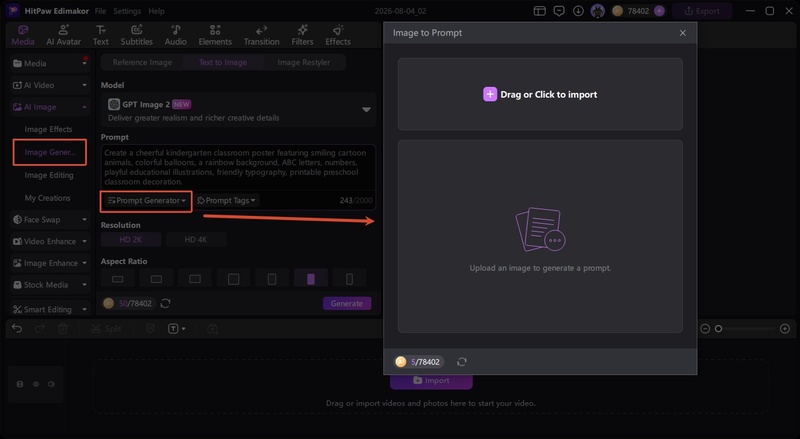Open My Creations in sidebar
This screenshot has height=439, width=800.
tap(47, 198)
